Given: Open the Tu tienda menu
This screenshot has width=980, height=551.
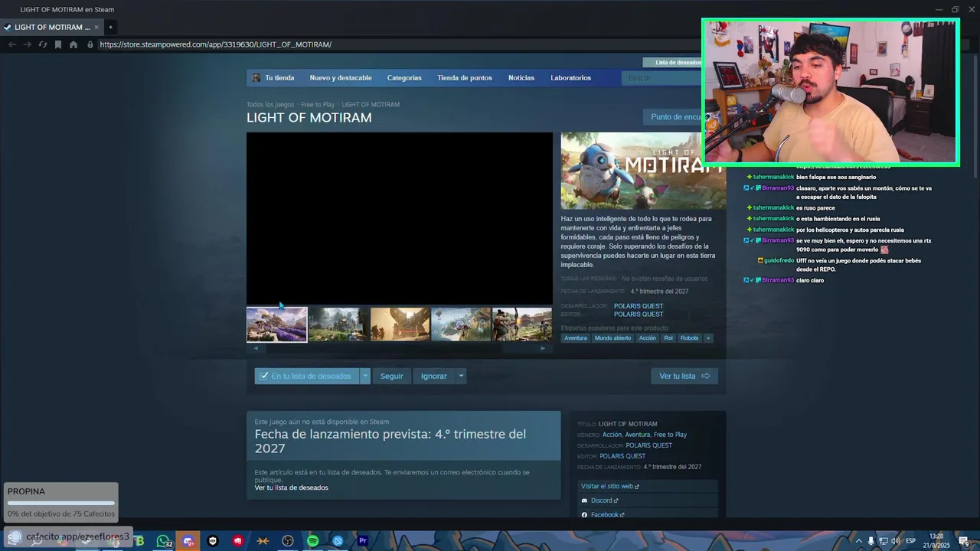Looking at the screenshot, I should 279,78.
